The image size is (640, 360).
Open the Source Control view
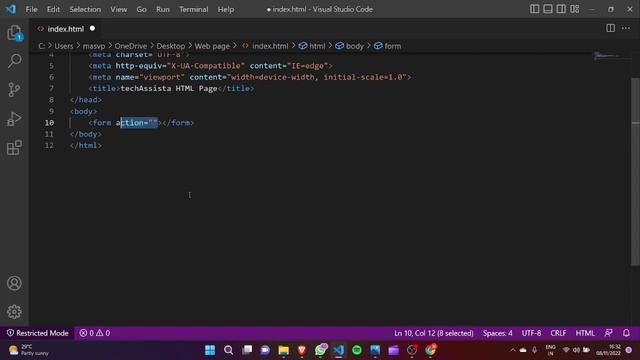14,90
